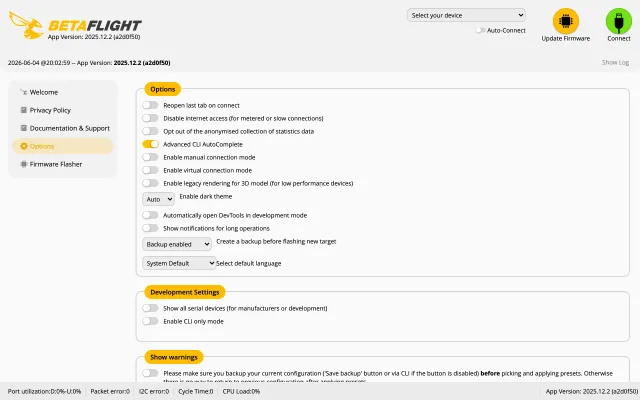Toggle the Auto-Connect switch
640x400 pixels.
[x=480, y=30]
